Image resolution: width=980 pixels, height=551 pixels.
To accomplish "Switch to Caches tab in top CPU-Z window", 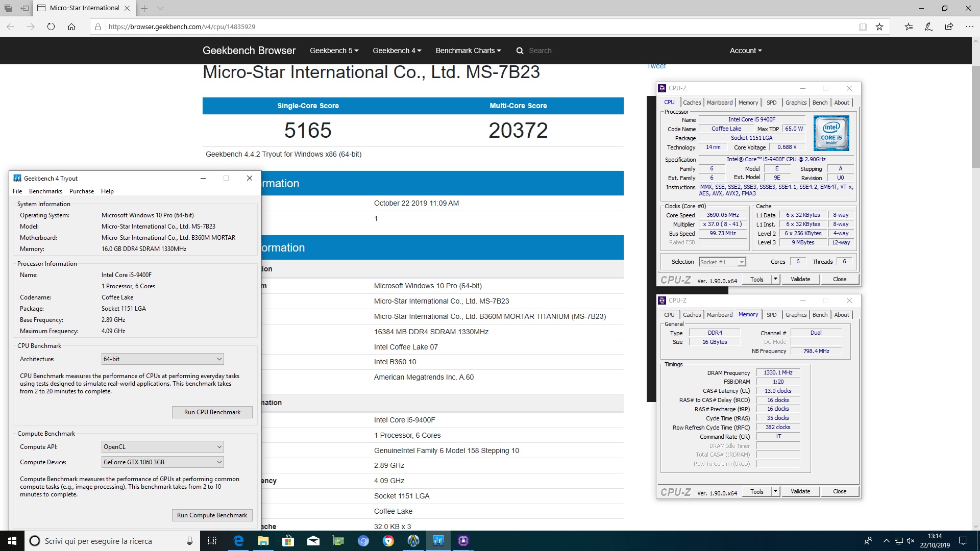I will click(692, 103).
